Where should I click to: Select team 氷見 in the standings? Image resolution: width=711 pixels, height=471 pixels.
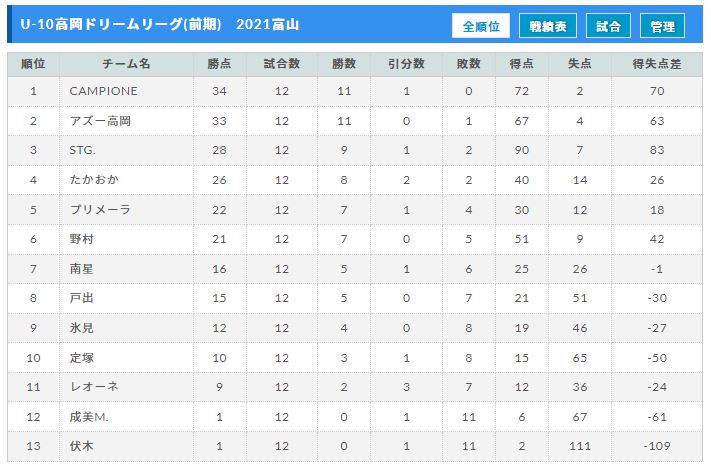(x=82, y=328)
